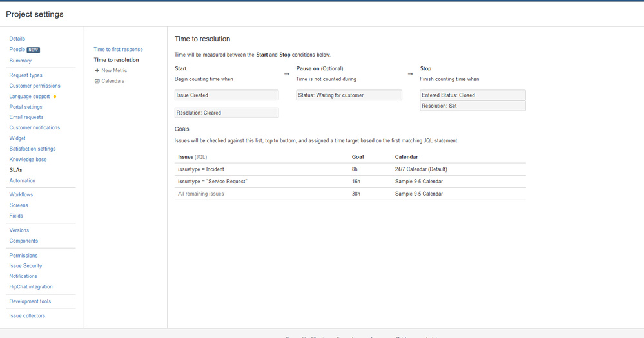Open Knowledge base settings

28,160
